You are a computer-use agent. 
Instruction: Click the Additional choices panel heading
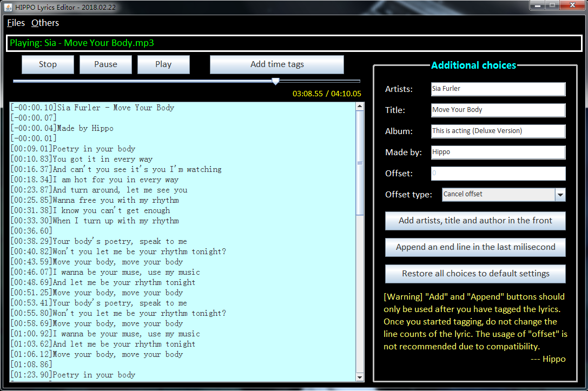pyautogui.click(x=474, y=65)
